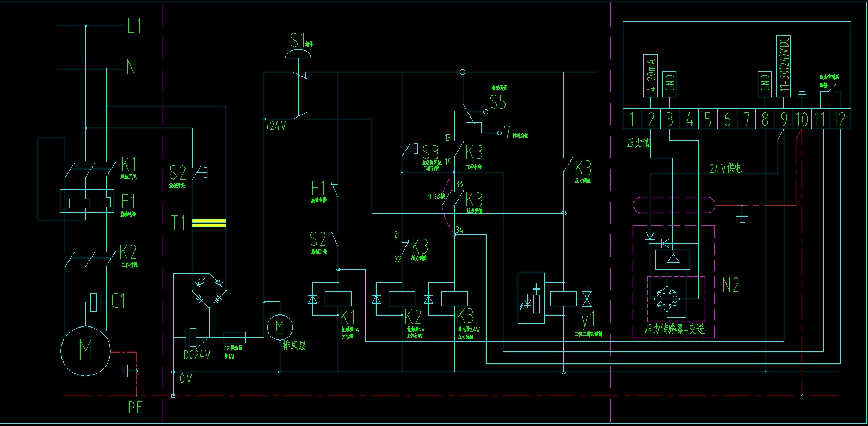Viewport: 868px width, 426px height.
Task: Click the yellow transformer core bars
Action: click(x=209, y=223)
